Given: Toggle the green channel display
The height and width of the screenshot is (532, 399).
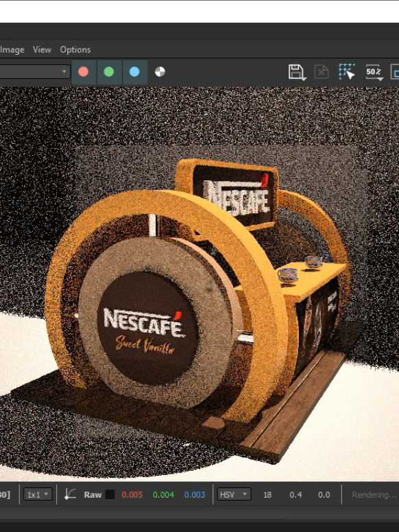Looking at the screenshot, I should 109,72.
